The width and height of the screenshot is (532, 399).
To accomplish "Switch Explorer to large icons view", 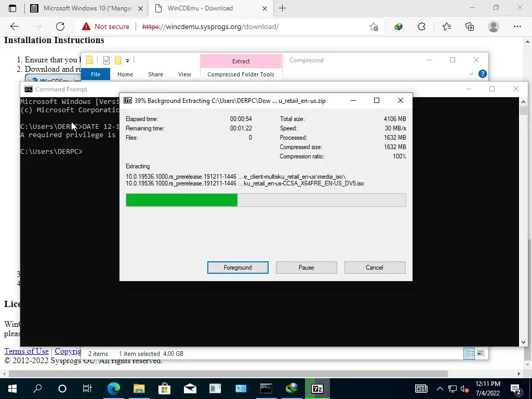I will coord(481,353).
